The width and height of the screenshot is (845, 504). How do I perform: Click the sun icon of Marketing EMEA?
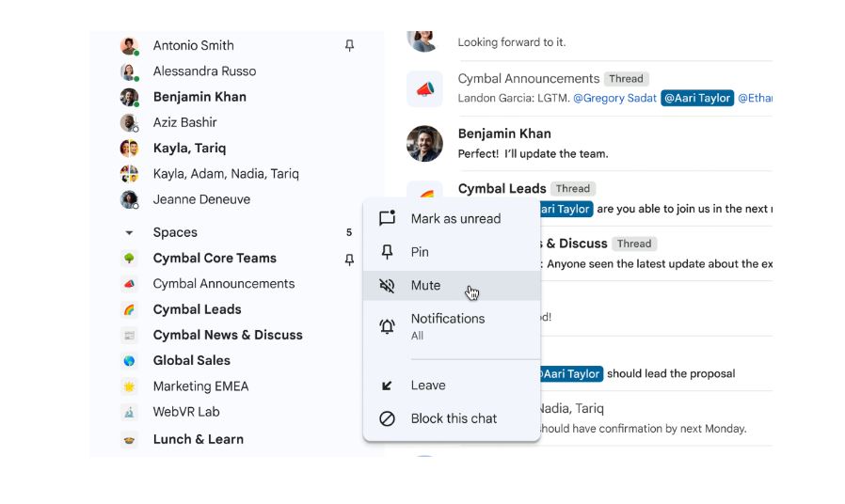pyautogui.click(x=129, y=386)
